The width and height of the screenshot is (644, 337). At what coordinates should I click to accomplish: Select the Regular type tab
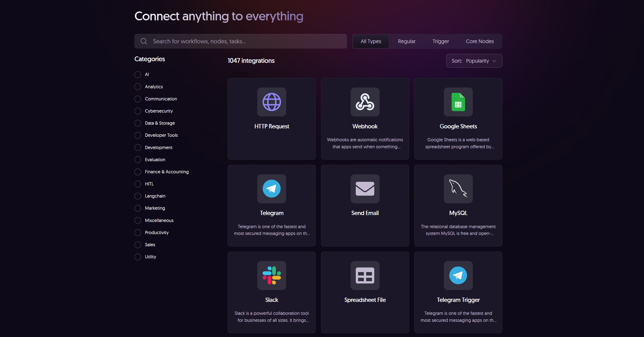click(x=406, y=41)
